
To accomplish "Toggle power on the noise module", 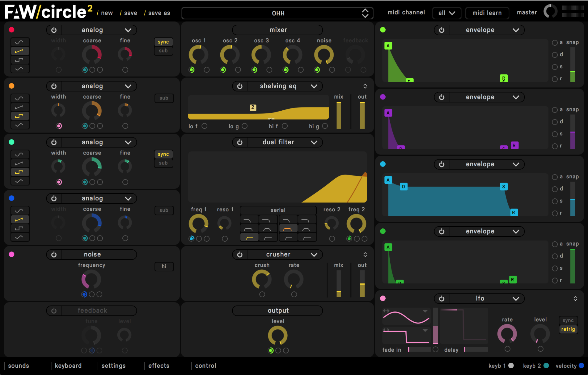I will pos(54,255).
